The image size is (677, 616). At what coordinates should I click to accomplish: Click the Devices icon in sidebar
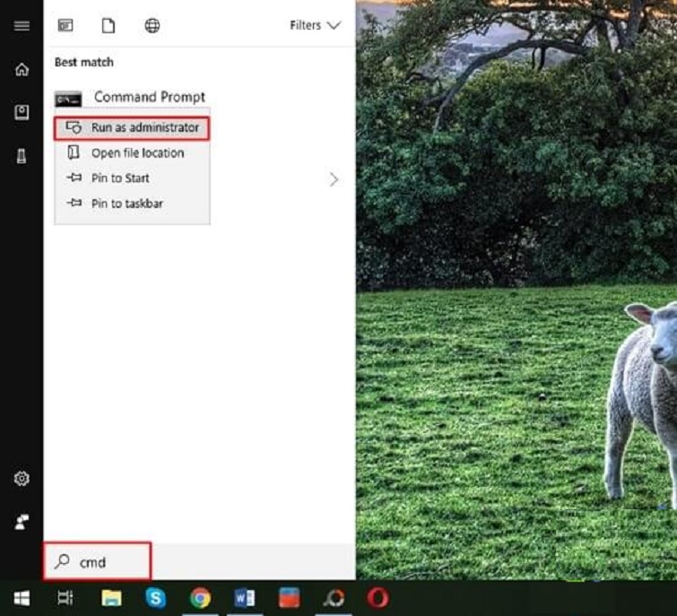point(22,156)
